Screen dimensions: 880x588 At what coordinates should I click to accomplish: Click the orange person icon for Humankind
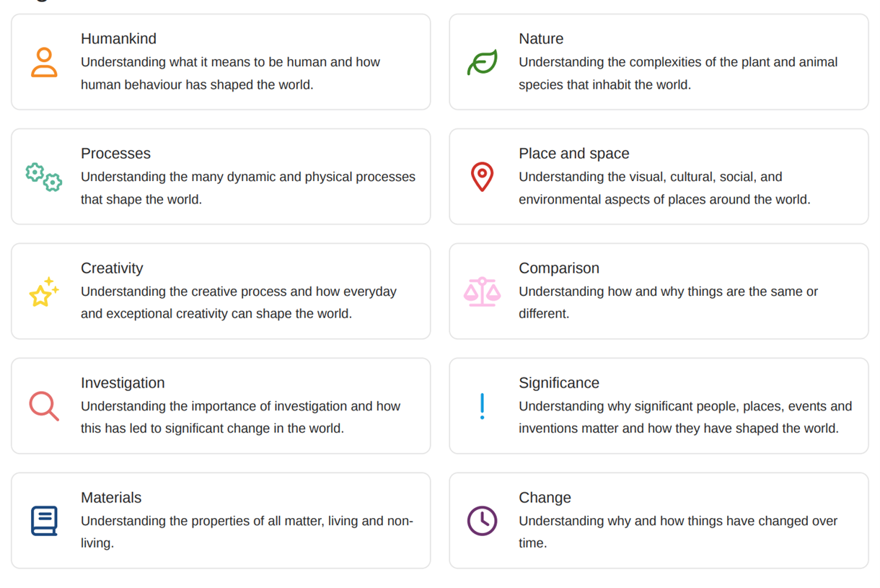(44, 62)
